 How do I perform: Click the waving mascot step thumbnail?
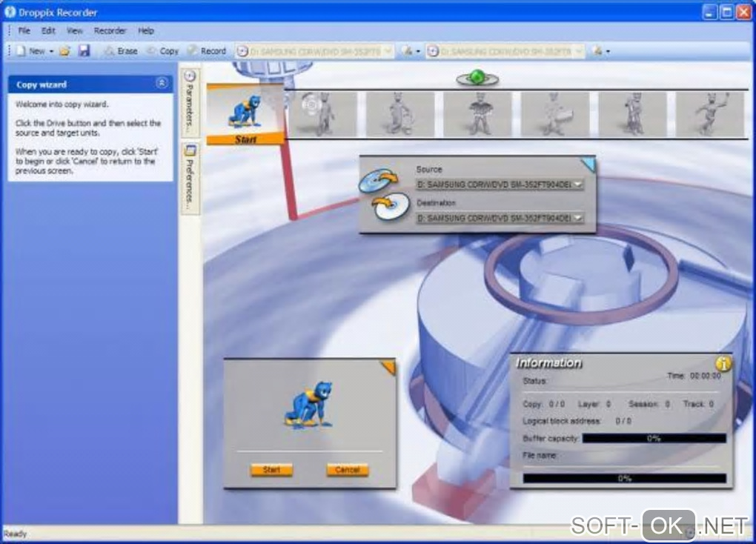click(x=710, y=114)
